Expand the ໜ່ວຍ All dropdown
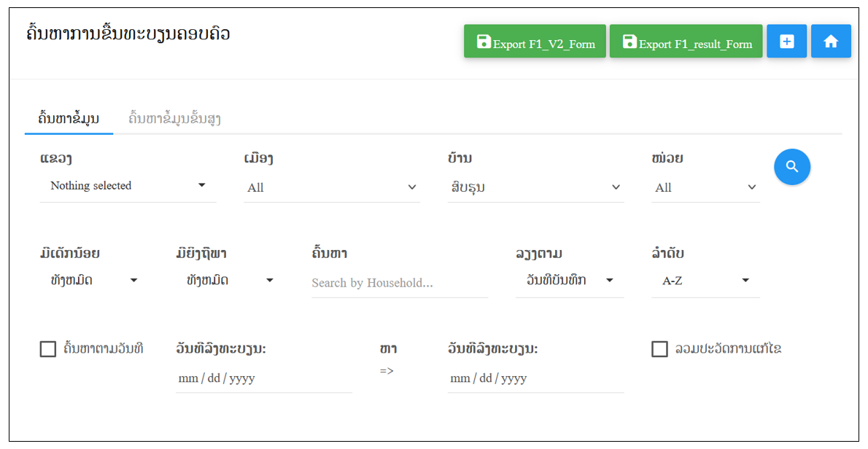This screenshot has height=449, width=868. pos(705,187)
